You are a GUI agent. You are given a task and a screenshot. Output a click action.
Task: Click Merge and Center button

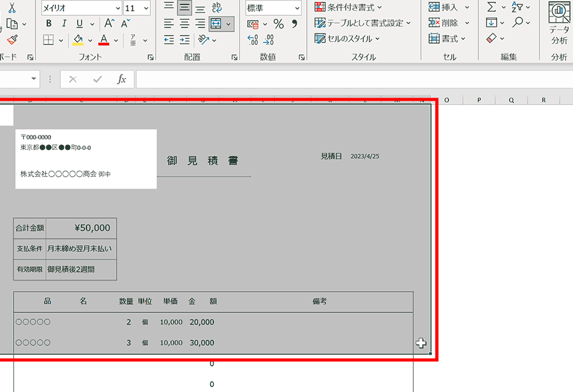[x=216, y=24]
